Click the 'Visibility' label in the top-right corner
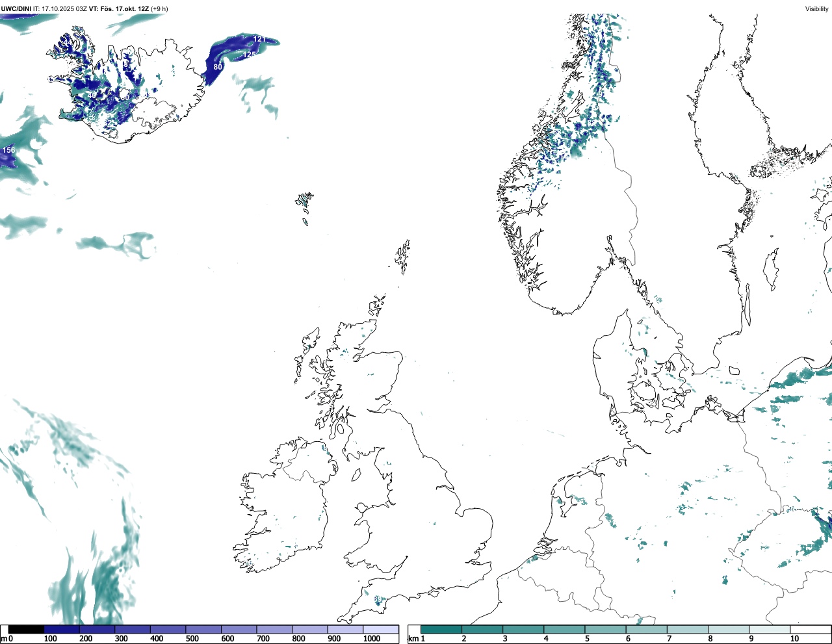The width and height of the screenshot is (832, 644). pyautogui.click(x=817, y=9)
